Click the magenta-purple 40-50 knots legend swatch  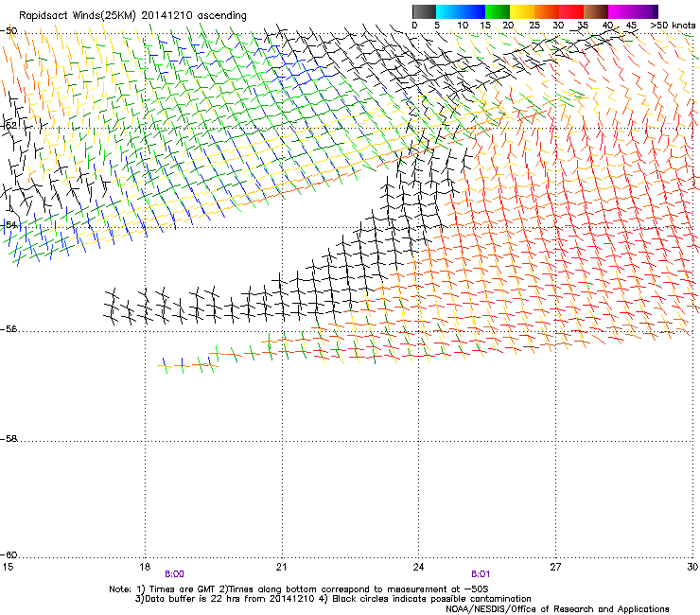click(x=633, y=11)
